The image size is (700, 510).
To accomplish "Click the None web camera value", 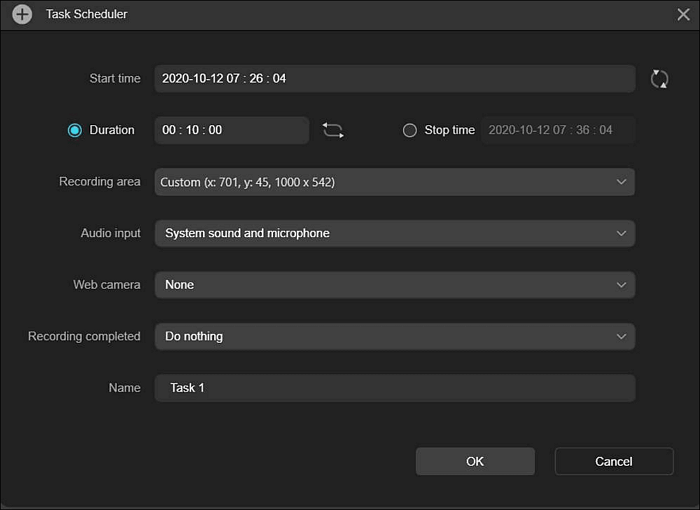I will (179, 285).
